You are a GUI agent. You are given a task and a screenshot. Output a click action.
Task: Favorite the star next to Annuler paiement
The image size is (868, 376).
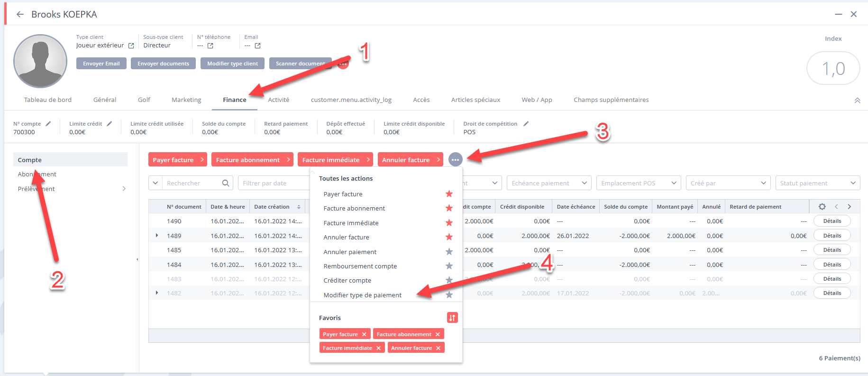pos(449,252)
